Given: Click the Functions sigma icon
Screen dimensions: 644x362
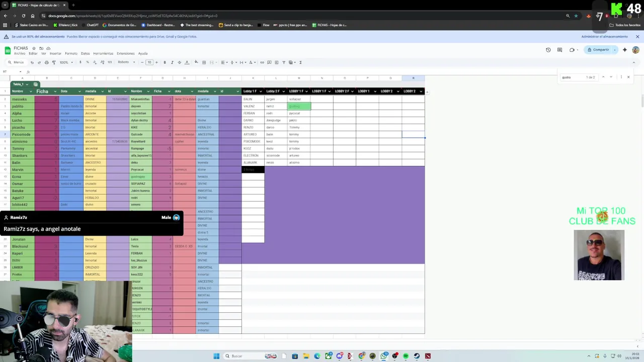Looking at the screenshot, I should [300, 62].
